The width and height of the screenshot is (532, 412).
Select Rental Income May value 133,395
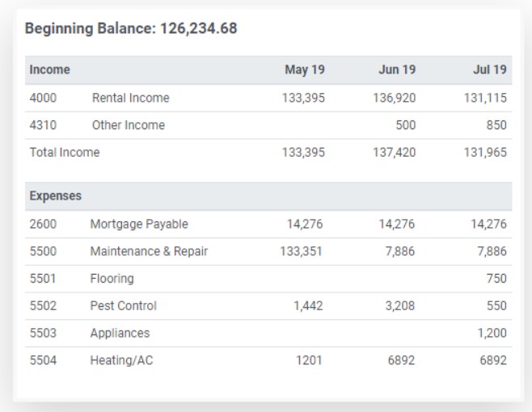pyautogui.click(x=304, y=98)
